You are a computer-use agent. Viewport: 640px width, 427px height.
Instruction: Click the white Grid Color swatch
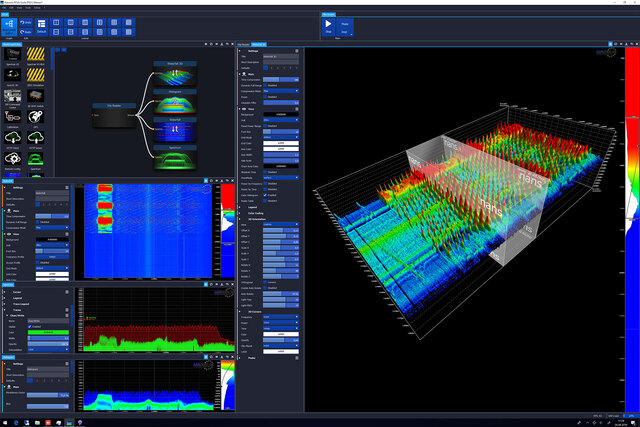click(x=281, y=143)
